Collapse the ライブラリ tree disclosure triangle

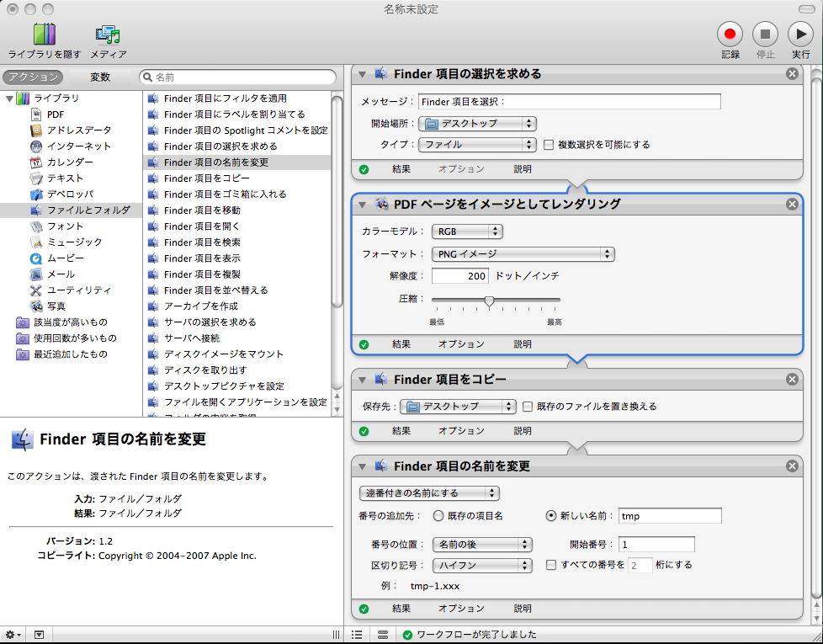pos(9,98)
